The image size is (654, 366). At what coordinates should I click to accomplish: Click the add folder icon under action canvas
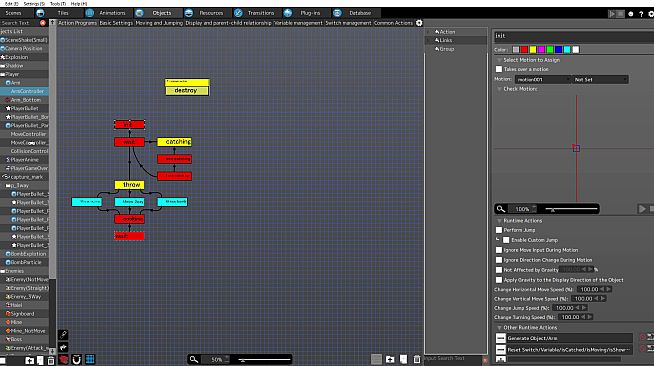click(390, 359)
